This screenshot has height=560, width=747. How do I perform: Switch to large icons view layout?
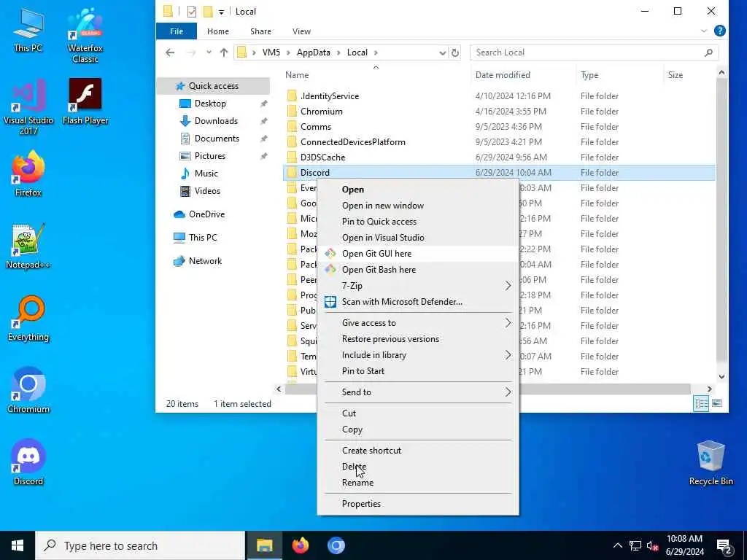point(717,403)
